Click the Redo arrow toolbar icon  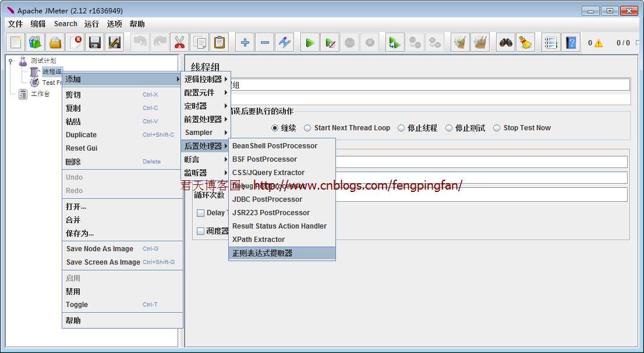(160, 42)
